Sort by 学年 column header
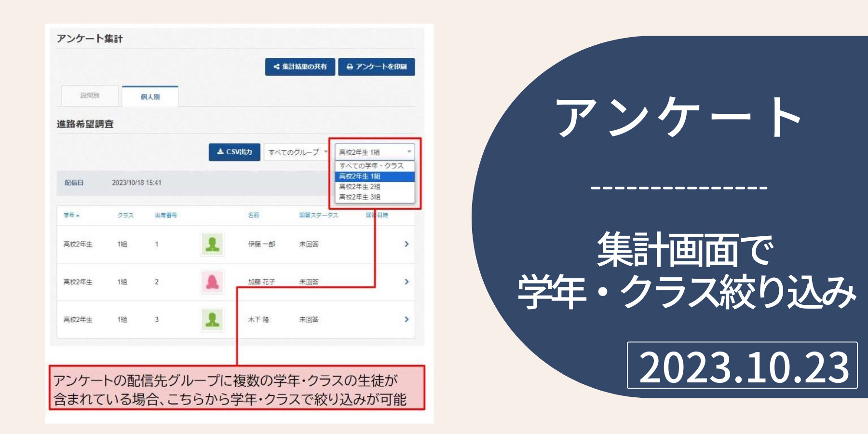The image size is (868, 434). 71,215
